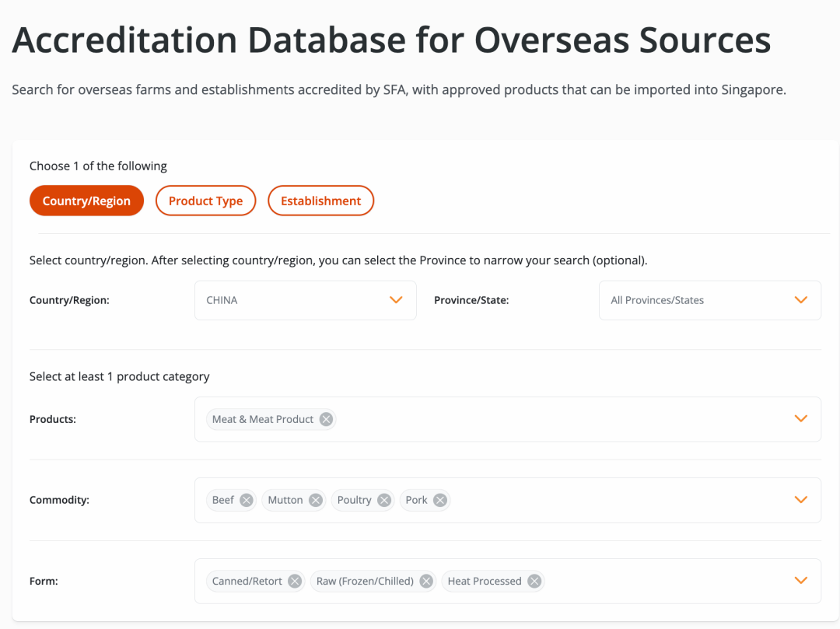Viewport: 840px width, 629px height.
Task: Select the Country/Region search option
Action: pyautogui.click(x=86, y=201)
